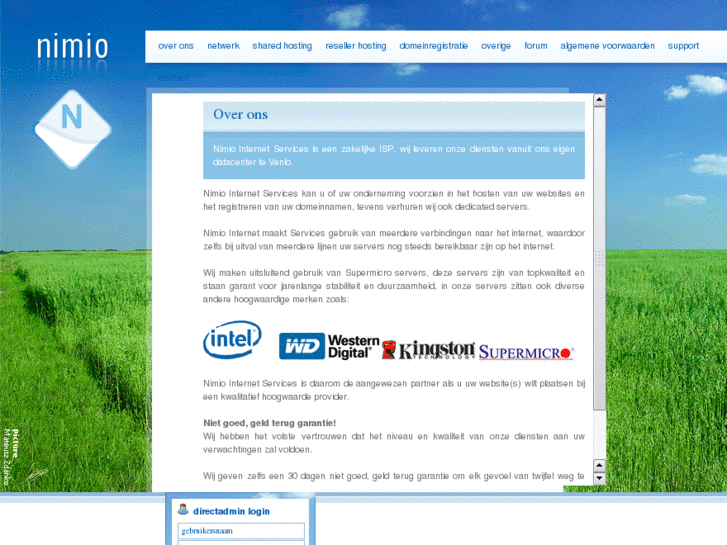Click the 'Picture Mateusz' photo credit
The width and height of the screenshot is (727, 545).
11,457
